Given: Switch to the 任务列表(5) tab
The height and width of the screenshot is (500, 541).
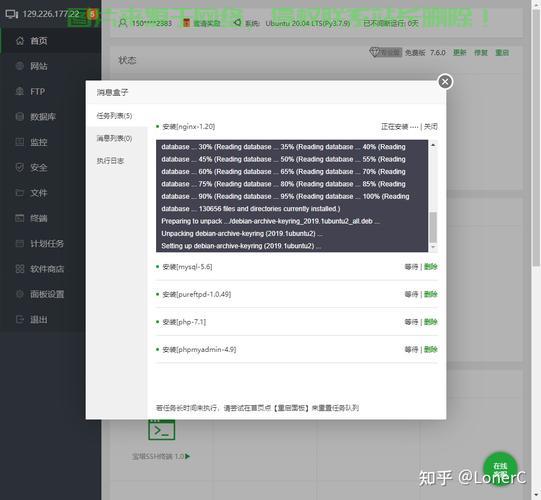Looking at the screenshot, I should click(116, 116).
